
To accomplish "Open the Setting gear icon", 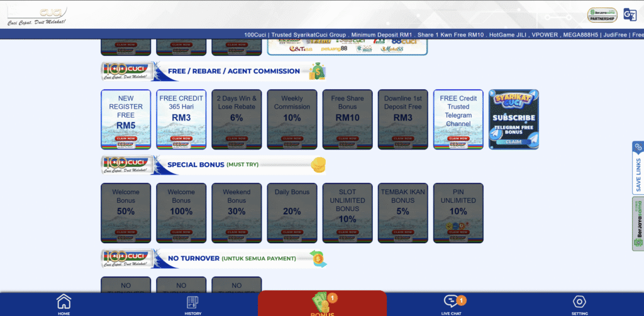I will pyautogui.click(x=579, y=302).
